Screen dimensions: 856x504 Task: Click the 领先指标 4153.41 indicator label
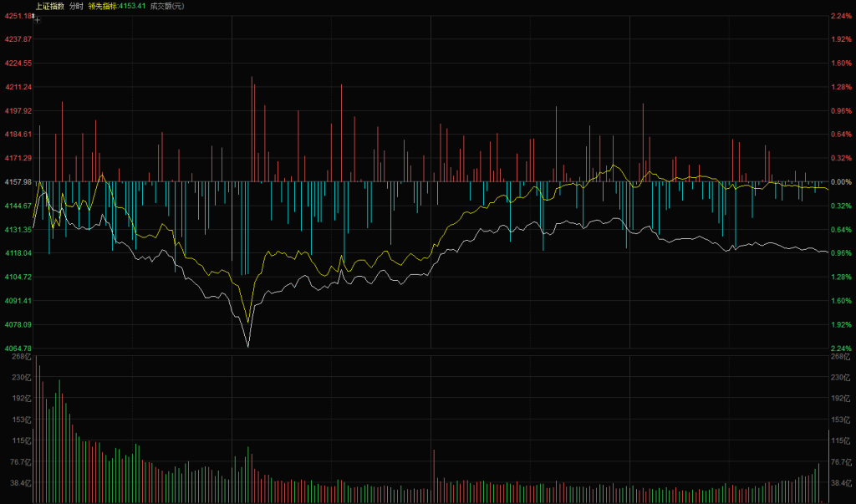117,6
